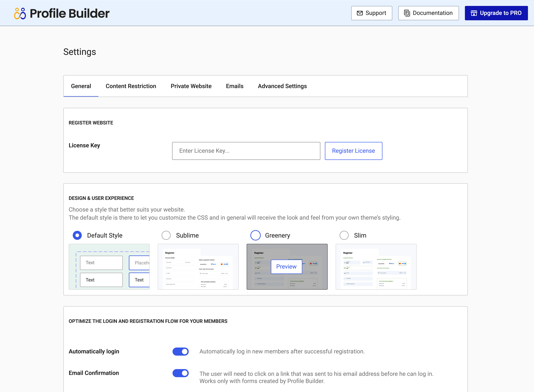Screen dimensions: 534x392
Task: Select the Sublime style radio button
Action: coord(166,235)
